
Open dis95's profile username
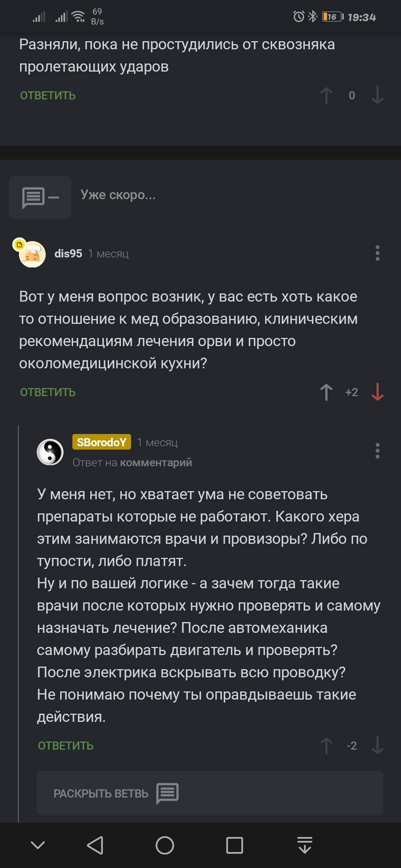[68, 253]
